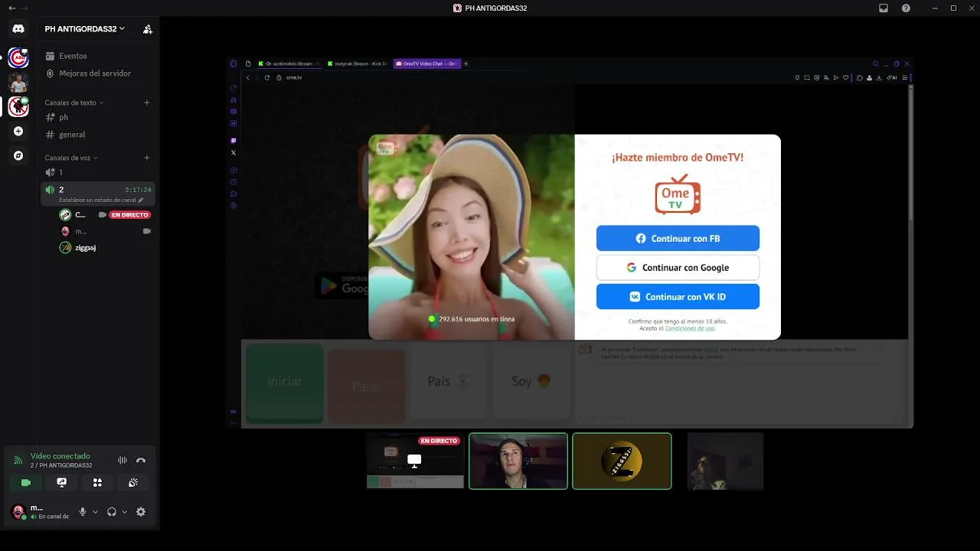
Task: Create channel in Canales de voz
Action: point(147,158)
